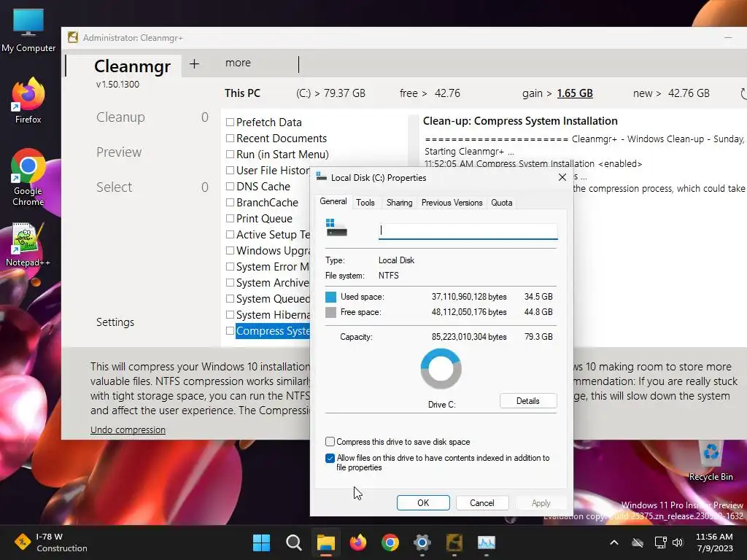Click Select in Cleanmgr+ sidebar
The width and height of the screenshot is (747, 560).
click(114, 187)
